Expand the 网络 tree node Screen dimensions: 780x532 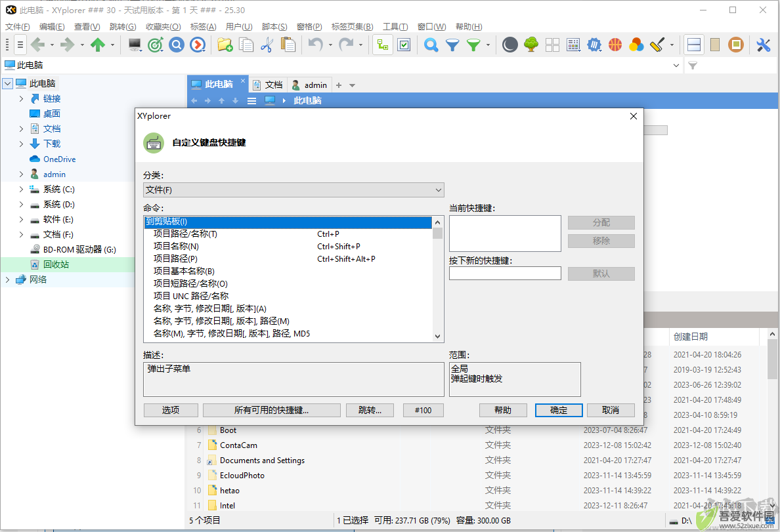[x=7, y=280]
